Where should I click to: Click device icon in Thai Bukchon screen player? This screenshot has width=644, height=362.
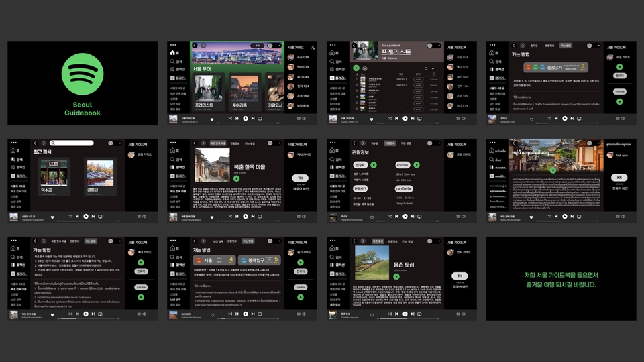[x=579, y=217]
